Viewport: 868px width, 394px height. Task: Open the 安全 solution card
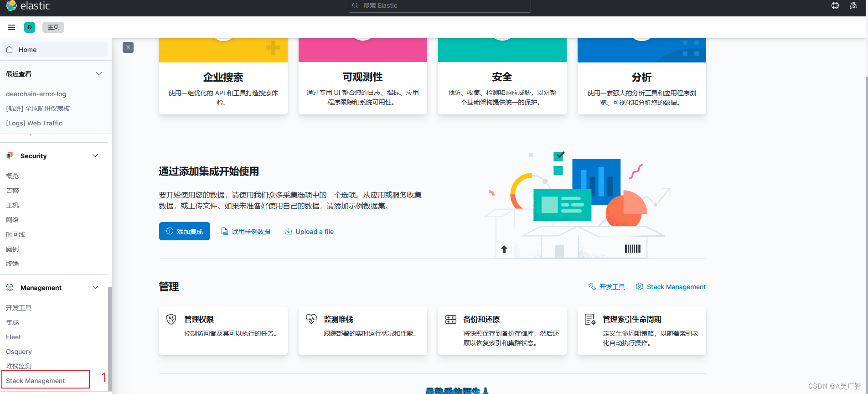click(502, 77)
